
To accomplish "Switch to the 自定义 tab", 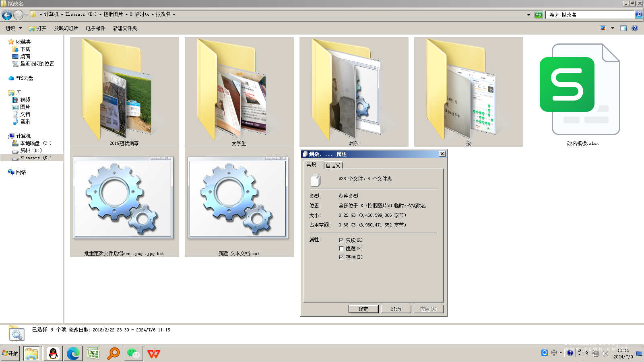I will (x=333, y=165).
